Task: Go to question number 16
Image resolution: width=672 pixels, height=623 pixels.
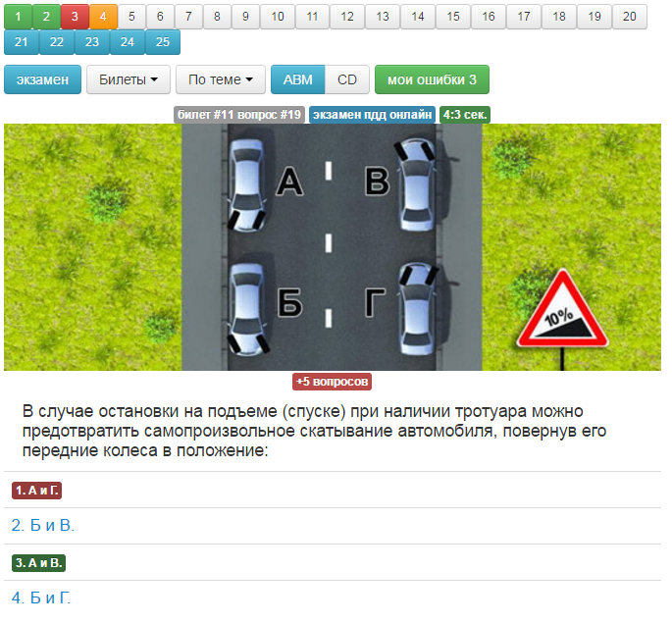Action: (x=489, y=17)
